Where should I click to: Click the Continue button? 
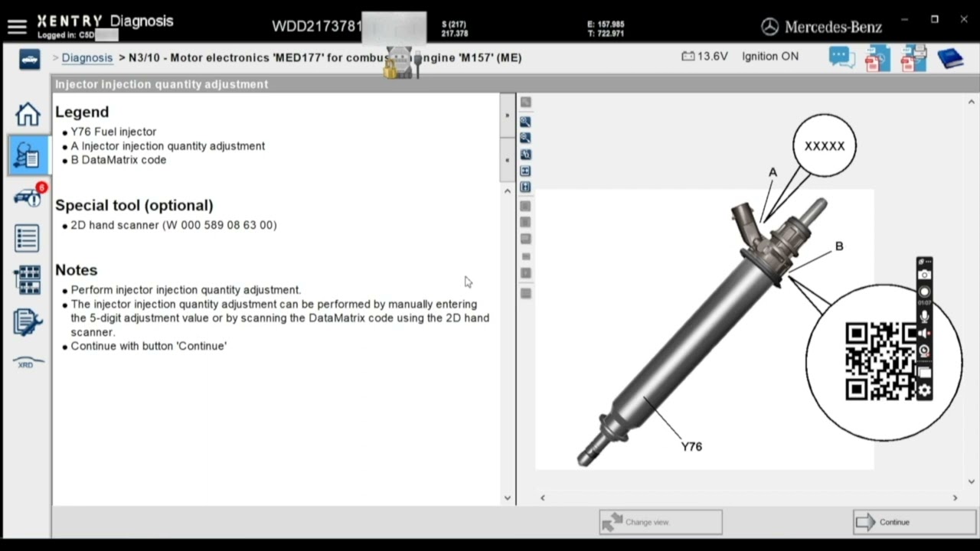pyautogui.click(x=915, y=522)
